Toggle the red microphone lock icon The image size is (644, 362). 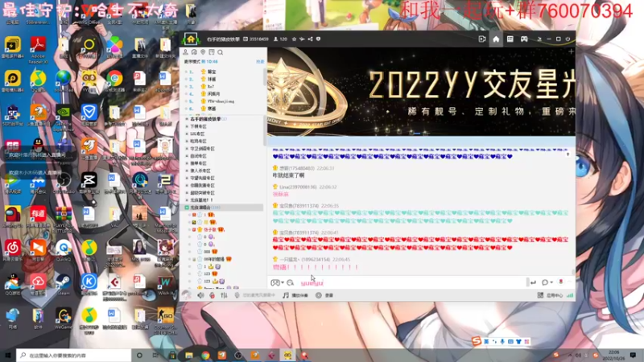pos(212,295)
